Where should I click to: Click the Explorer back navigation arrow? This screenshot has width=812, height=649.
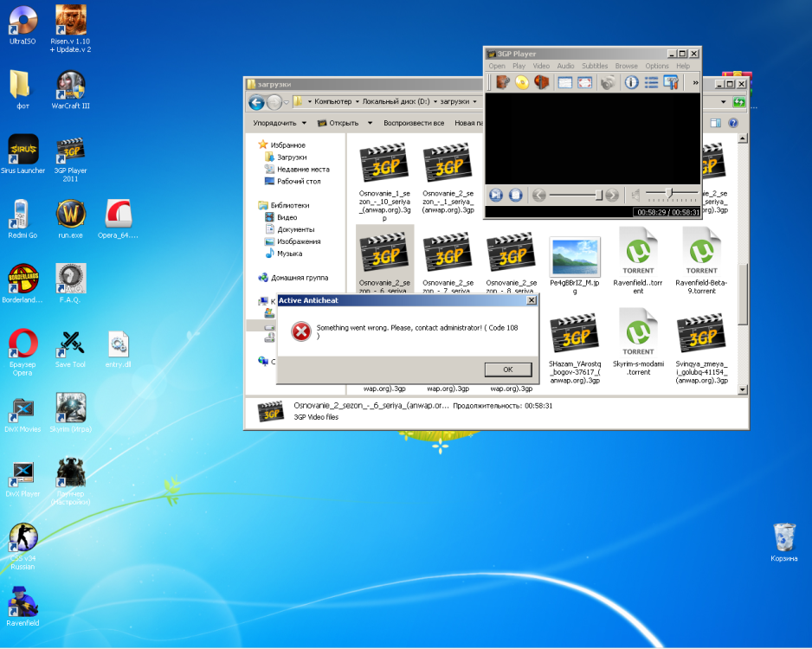click(257, 102)
